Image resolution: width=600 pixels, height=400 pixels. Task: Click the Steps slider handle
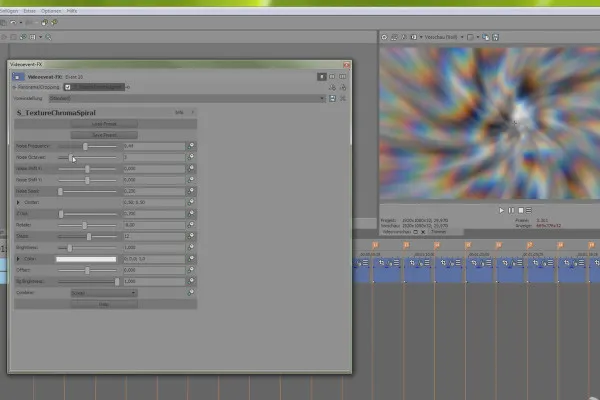tap(89, 237)
